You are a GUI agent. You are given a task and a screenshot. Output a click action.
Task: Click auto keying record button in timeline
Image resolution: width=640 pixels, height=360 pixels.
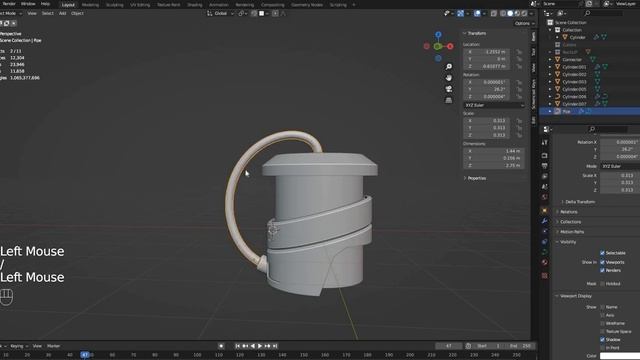[x=221, y=346]
